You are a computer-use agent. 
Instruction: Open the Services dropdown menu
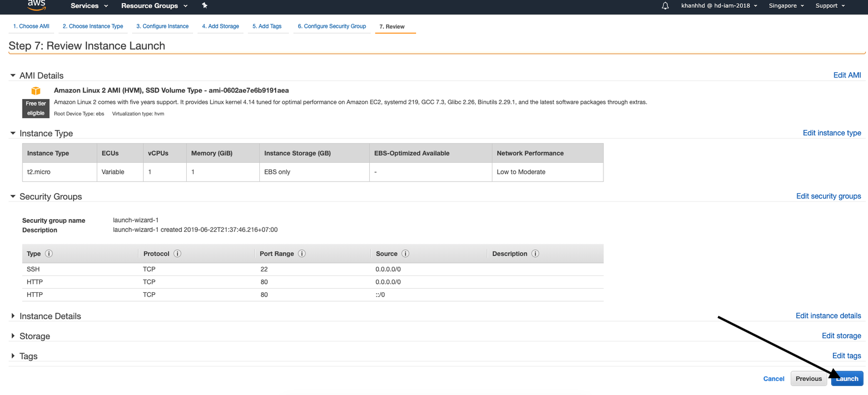(x=89, y=6)
